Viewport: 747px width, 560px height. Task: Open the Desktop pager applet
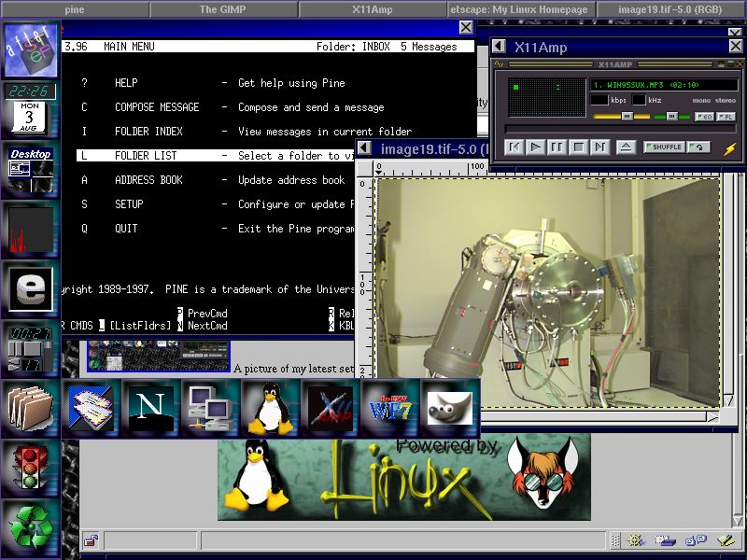31,170
